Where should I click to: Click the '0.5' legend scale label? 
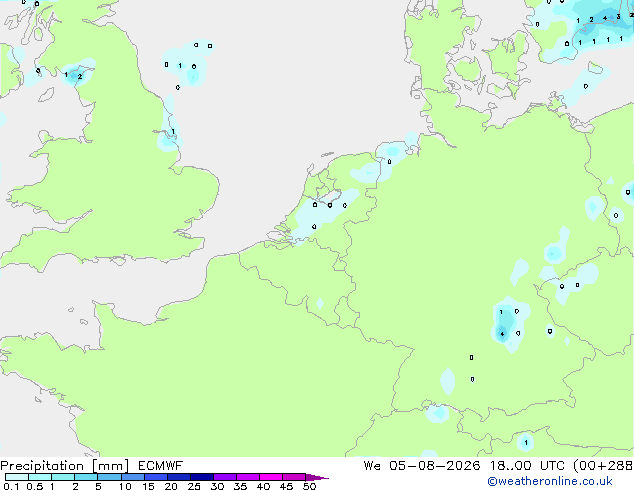point(34,486)
